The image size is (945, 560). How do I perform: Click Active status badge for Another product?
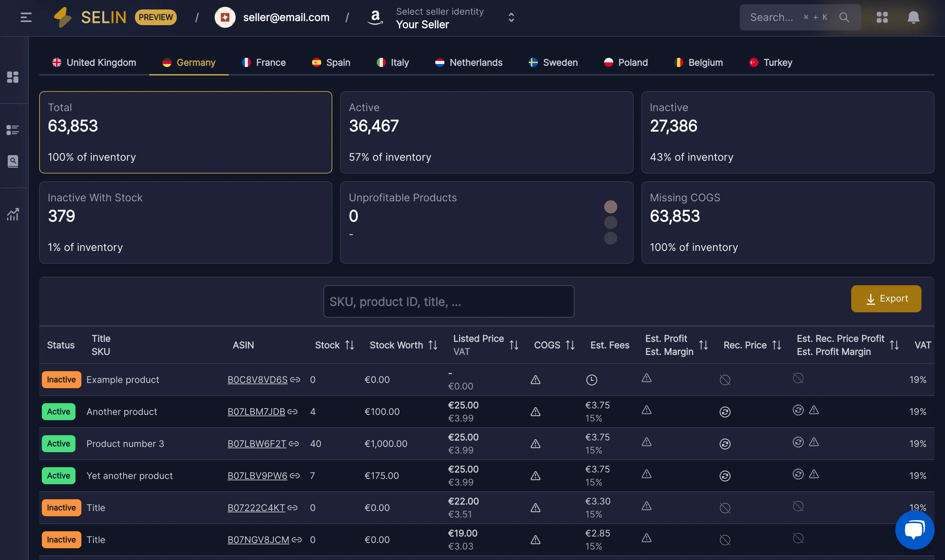[x=58, y=412]
